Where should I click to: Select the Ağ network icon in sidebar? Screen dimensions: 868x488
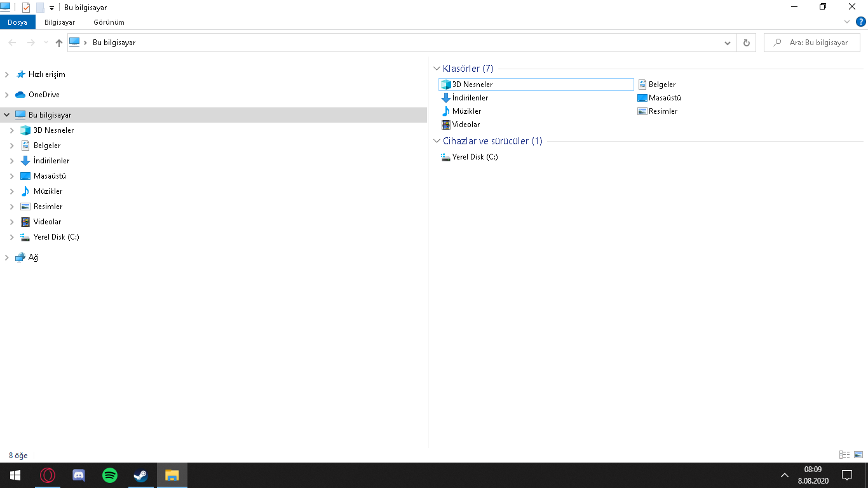(20, 257)
